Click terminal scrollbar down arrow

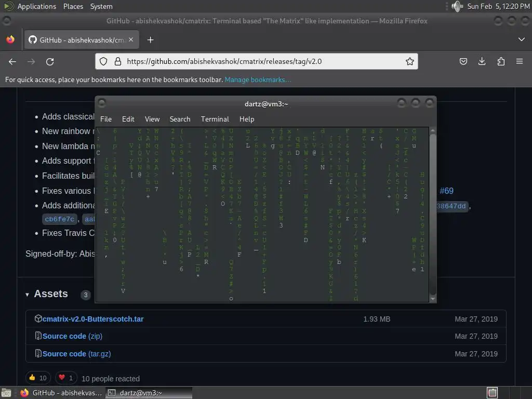point(433,299)
